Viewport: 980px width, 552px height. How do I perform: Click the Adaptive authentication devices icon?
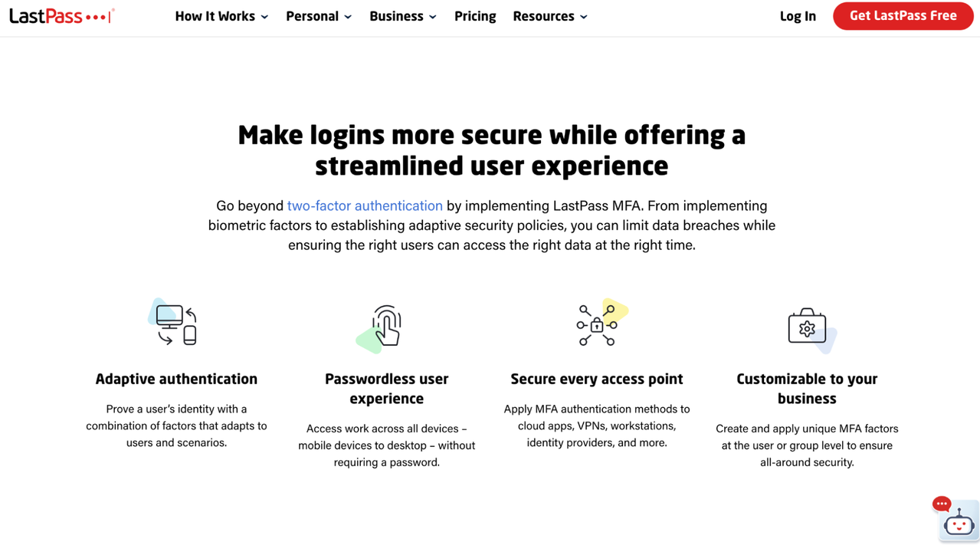point(175,325)
